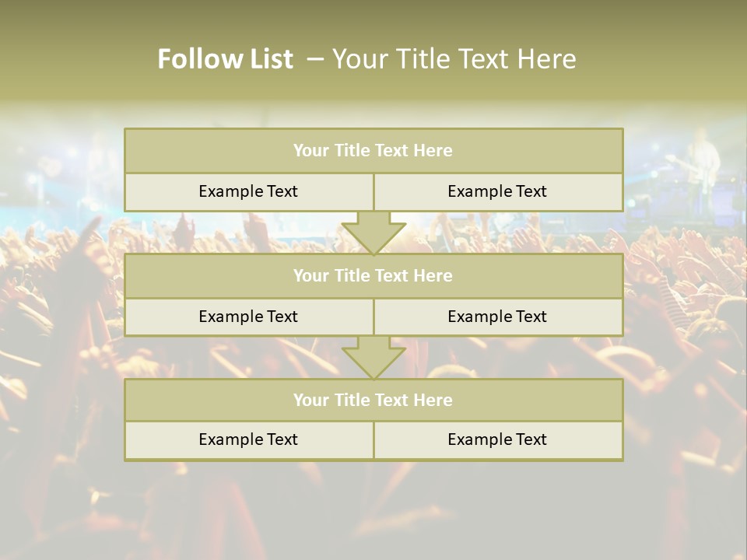Image resolution: width=747 pixels, height=560 pixels.
Task: Select the right Example Text cell in top block
Action: pos(497,191)
